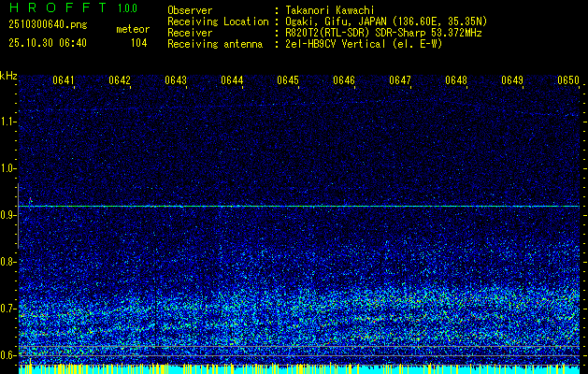Click the 0649 time marker

pyautogui.click(x=512, y=80)
